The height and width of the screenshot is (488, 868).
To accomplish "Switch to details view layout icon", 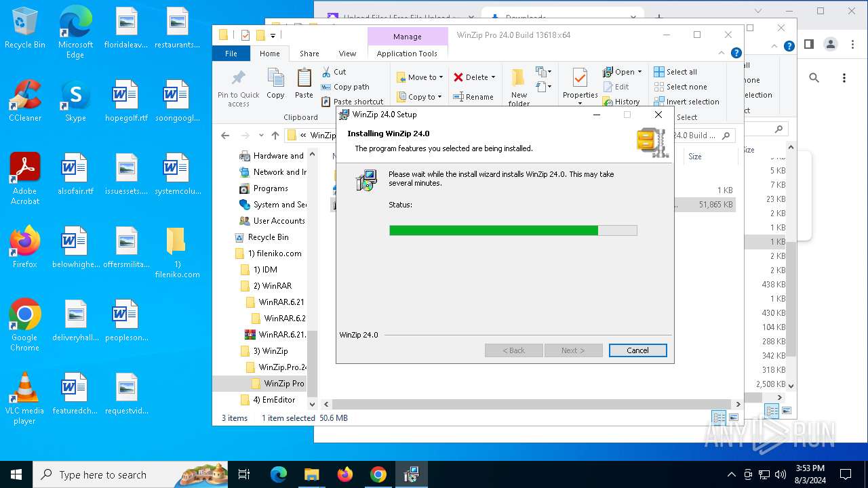I will click(x=719, y=418).
